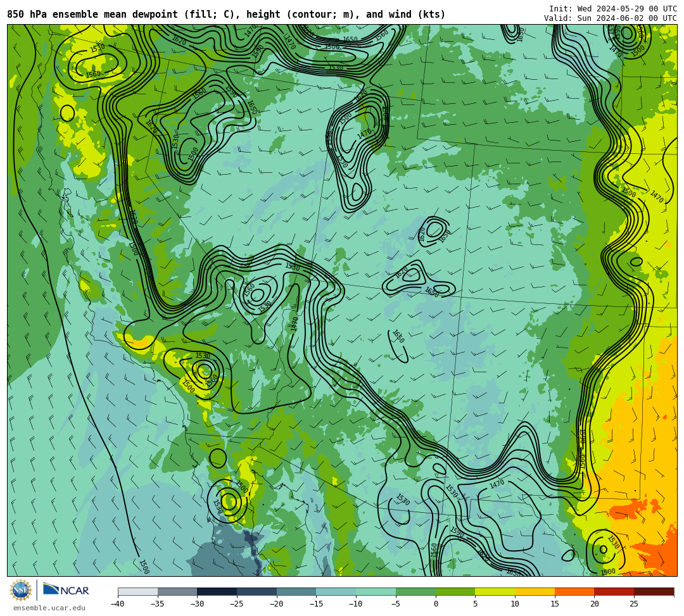Pick the yellow-green 5 to 10 colorbar segment
The image size is (684, 616).
[495, 591]
